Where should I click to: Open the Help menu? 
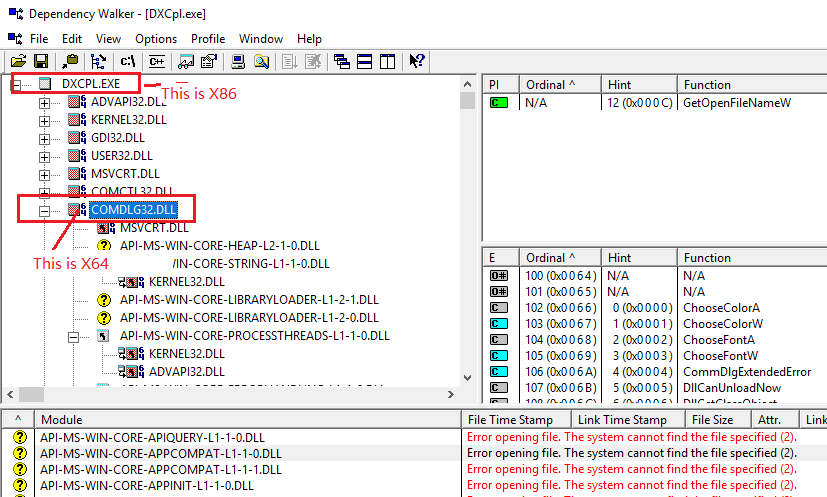[309, 39]
